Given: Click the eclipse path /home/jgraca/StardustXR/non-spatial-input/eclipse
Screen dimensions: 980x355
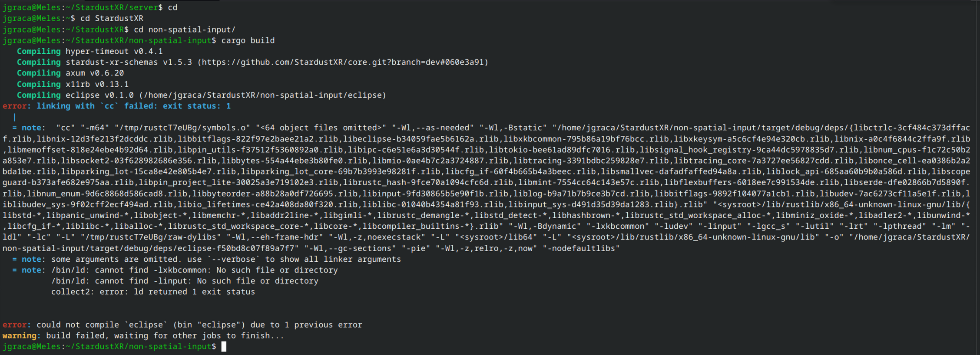Looking at the screenshot, I should click(262, 95).
